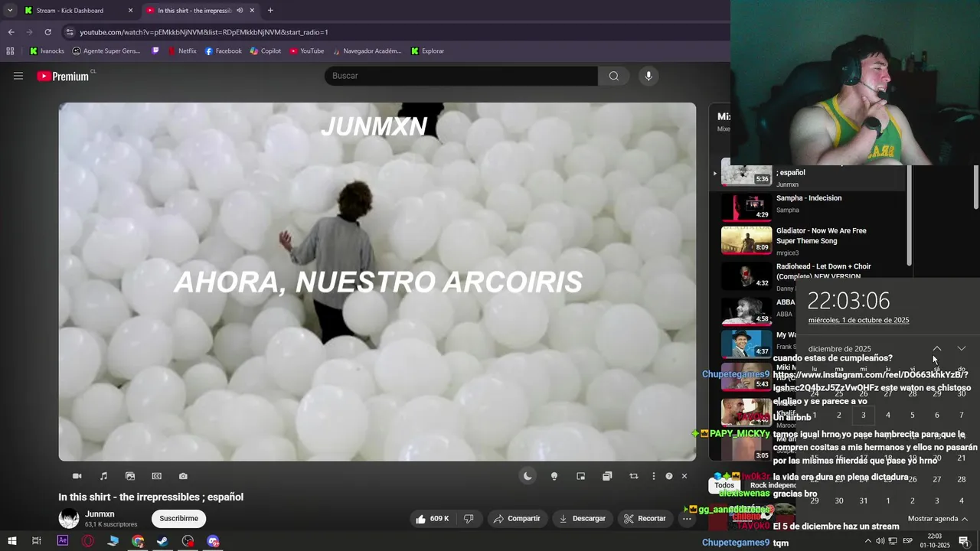Open the Netflix bookmark
Image resolution: width=980 pixels, height=551 pixels.
(181, 51)
